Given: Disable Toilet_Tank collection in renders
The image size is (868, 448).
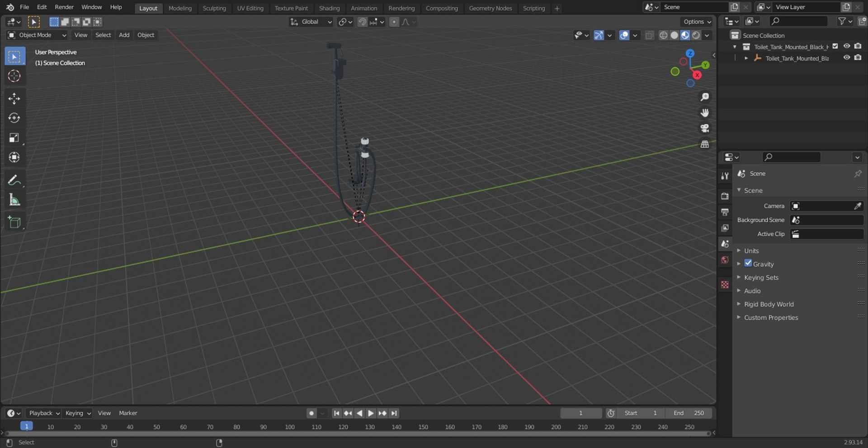Looking at the screenshot, I should (858, 46).
